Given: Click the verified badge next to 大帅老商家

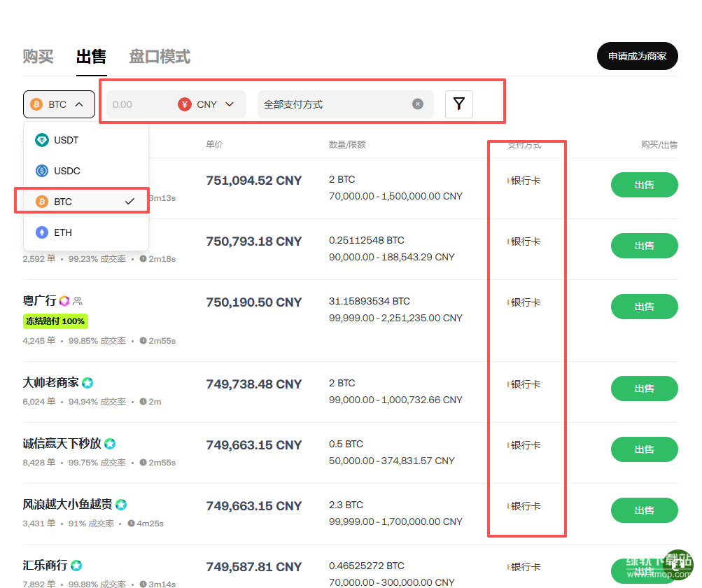Looking at the screenshot, I should (87, 383).
